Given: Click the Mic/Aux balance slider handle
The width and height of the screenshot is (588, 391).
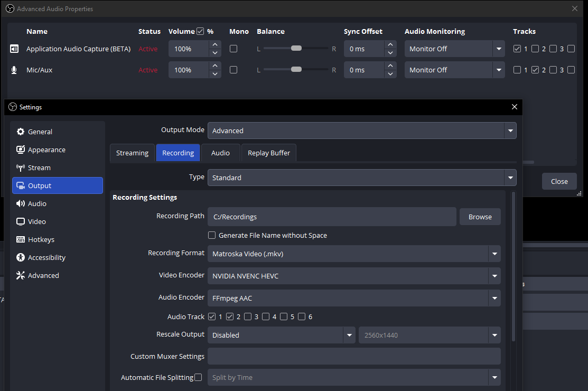Looking at the screenshot, I should (296, 69).
